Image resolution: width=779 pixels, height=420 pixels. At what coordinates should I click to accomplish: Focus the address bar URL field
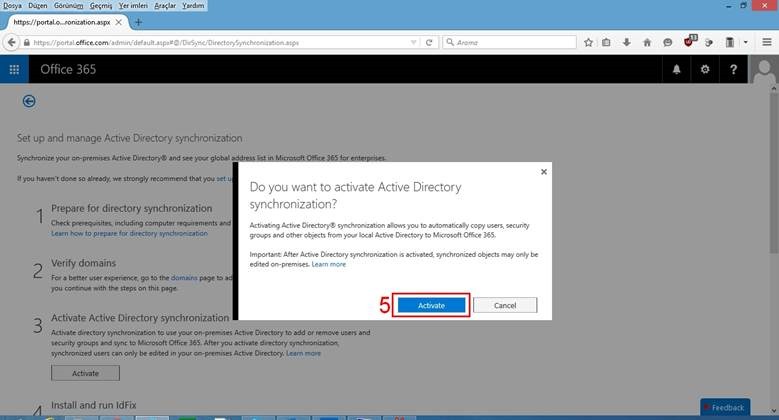tap(219, 43)
